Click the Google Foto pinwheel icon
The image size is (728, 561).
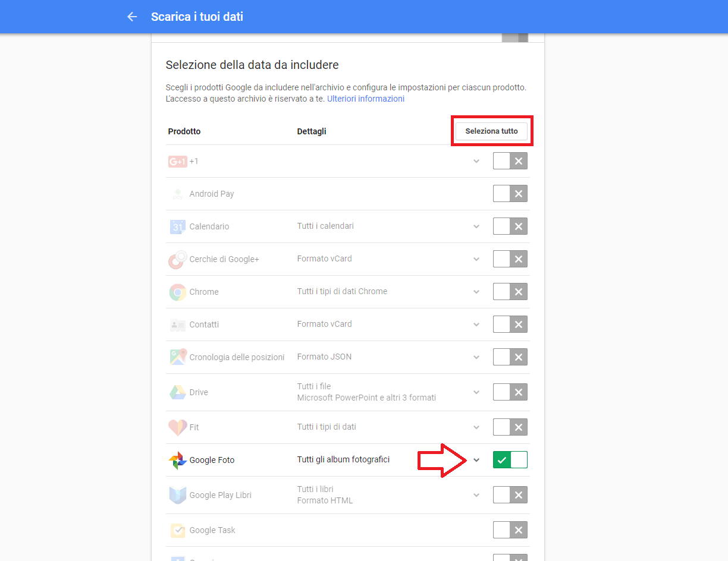coord(177,460)
